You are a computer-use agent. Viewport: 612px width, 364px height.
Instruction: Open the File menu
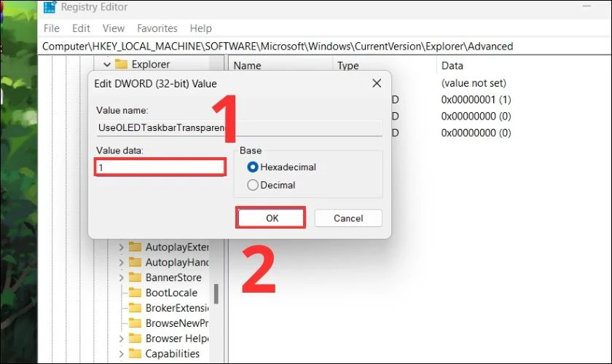pyautogui.click(x=52, y=28)
